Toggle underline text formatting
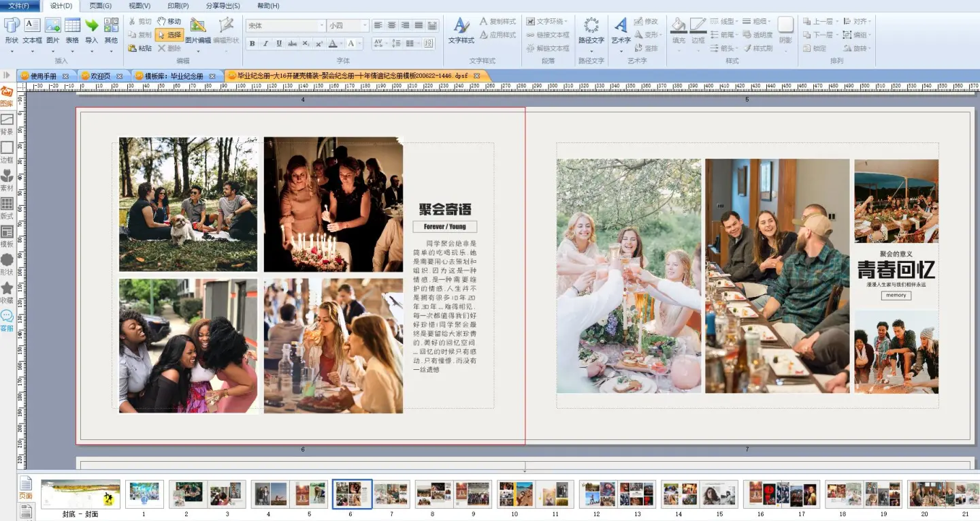Image resolution: width=980 pixels, height=521 pixels. pyautogui.click(x=279, y=44)
